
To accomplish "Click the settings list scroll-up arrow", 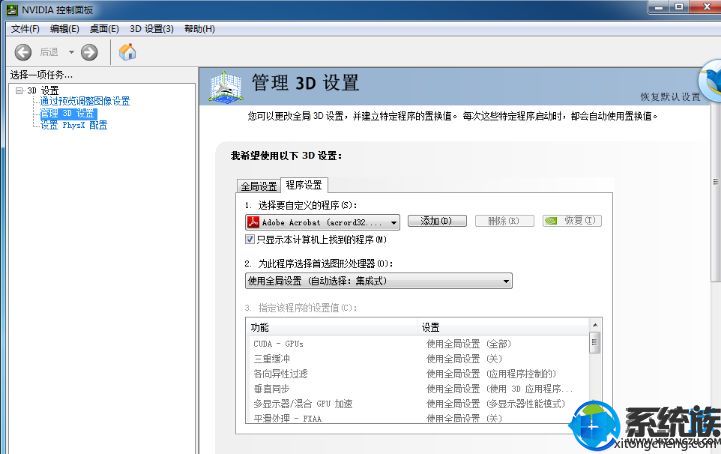I will (595, 325).
